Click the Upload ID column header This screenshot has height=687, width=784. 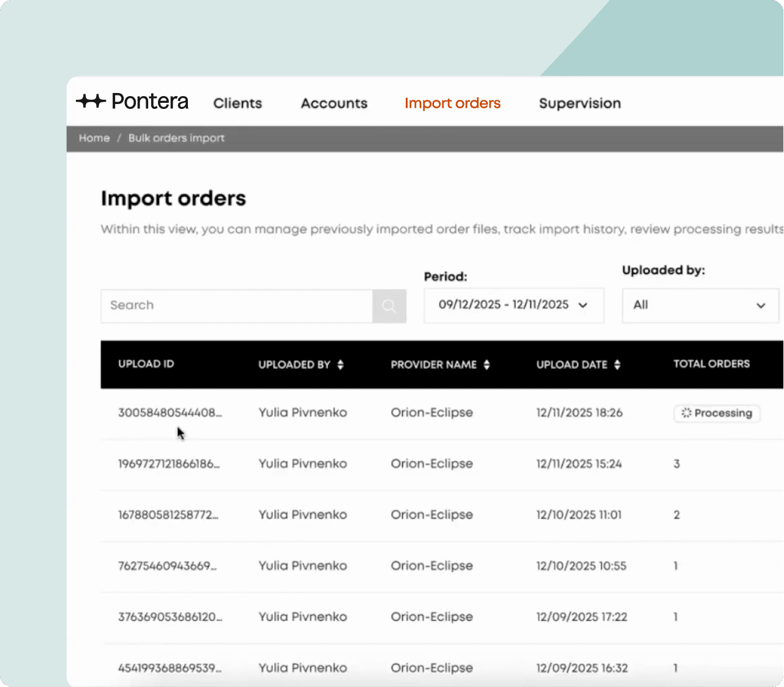click(x=146, y=364)
